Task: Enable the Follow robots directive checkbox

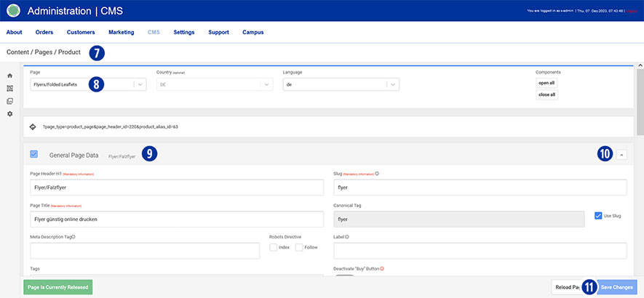Action: 299,247
